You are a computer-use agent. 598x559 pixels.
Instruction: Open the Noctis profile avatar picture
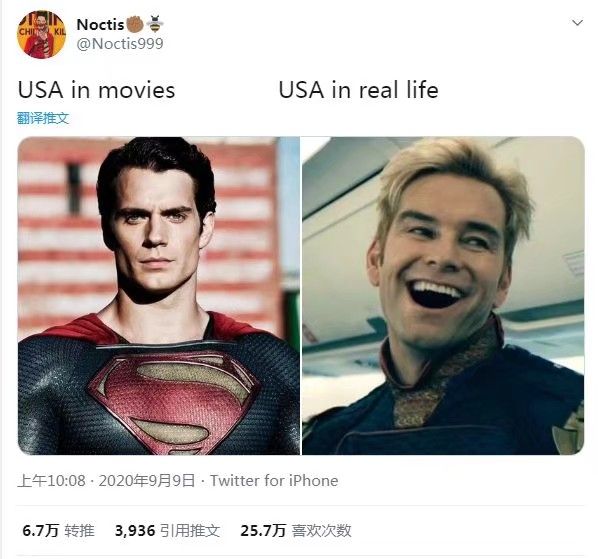[x=41, y=34]
